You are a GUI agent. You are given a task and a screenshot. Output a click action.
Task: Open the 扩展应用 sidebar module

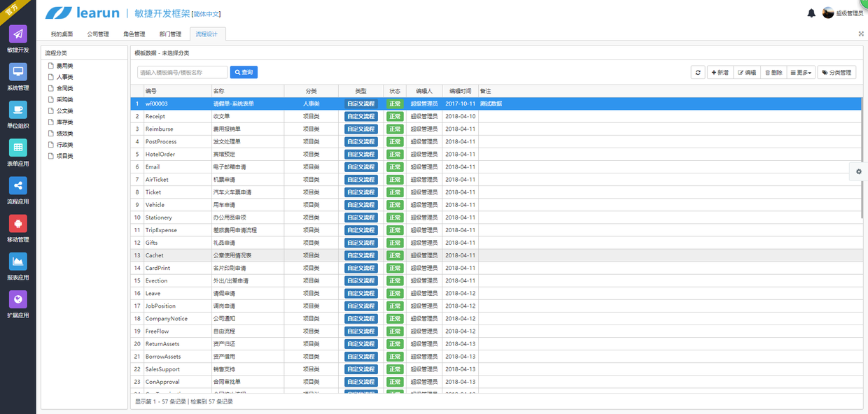pyautogui.click(x=18, y=304)
